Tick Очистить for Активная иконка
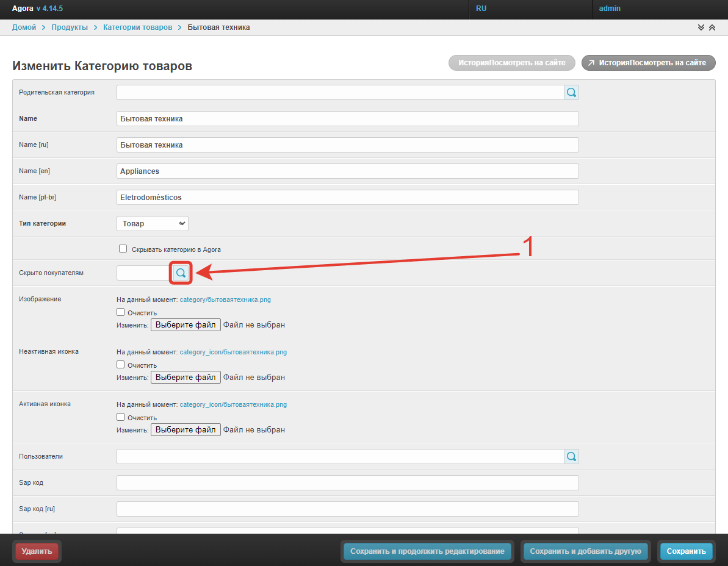The height and width of the screenshot is (566, 728). 121,417
